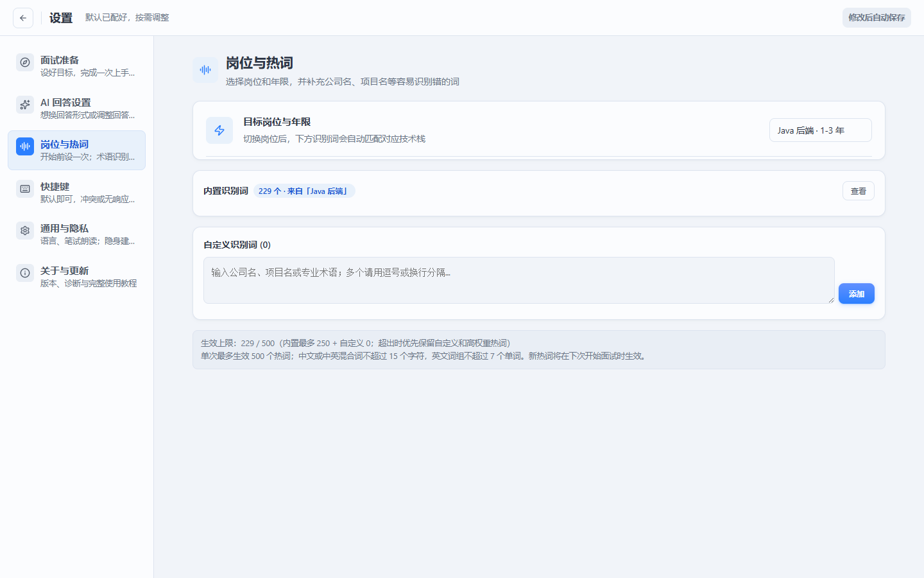The image size is (924, 578).
Task: Click the gear icon beside 通用与隐私
Action: pos(25,231)
